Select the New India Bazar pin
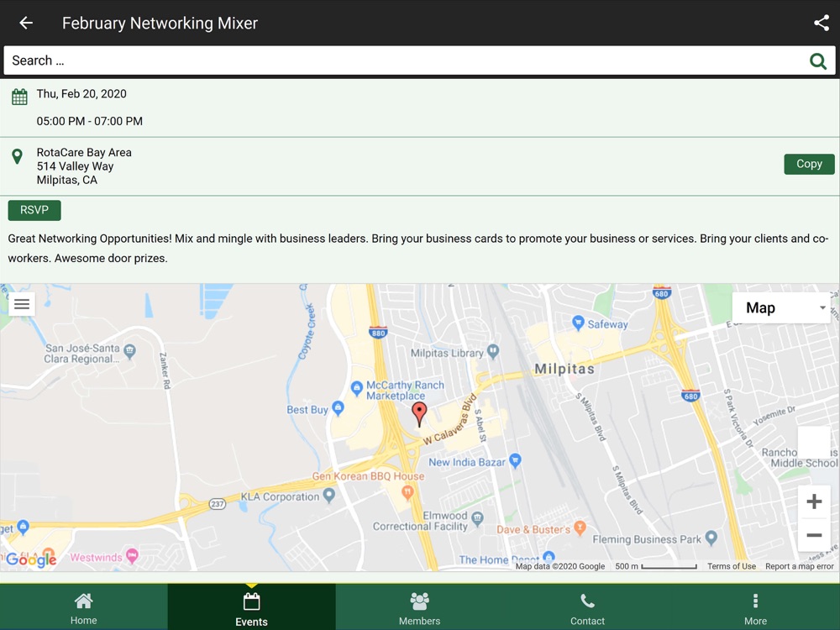840x630 pixels. click(x=515, y=460)
